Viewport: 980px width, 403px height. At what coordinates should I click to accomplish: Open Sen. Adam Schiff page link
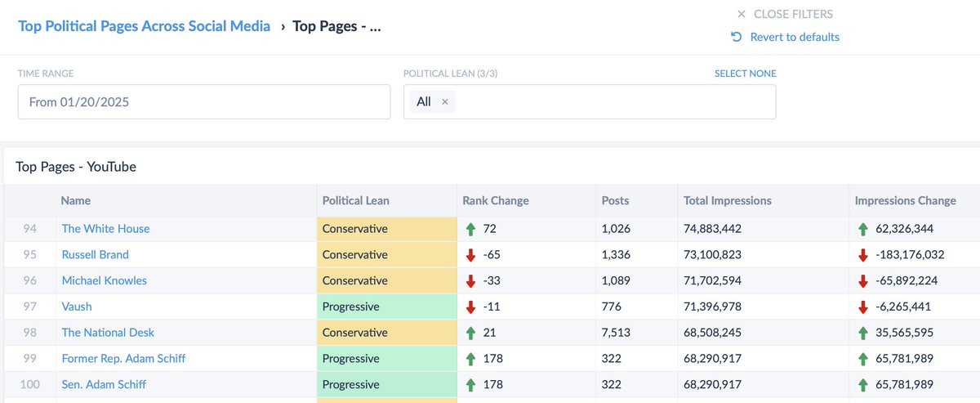[x=105, y=385]
